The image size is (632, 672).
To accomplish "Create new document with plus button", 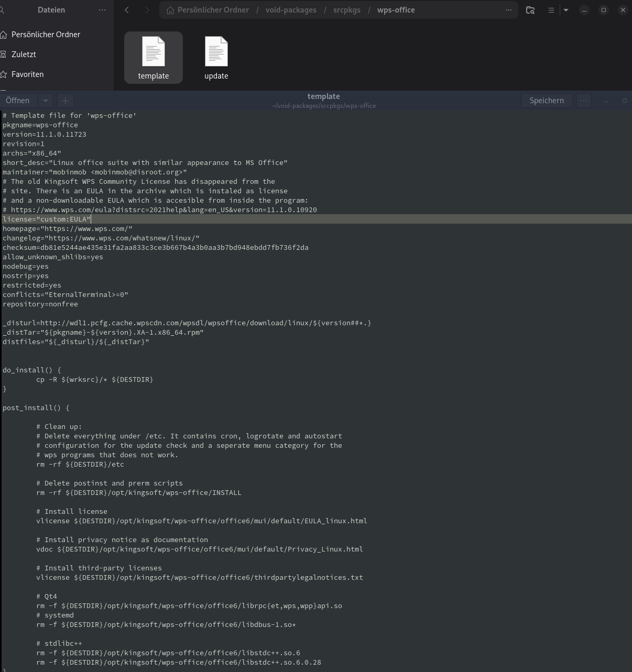I will (x=65, y=101).
